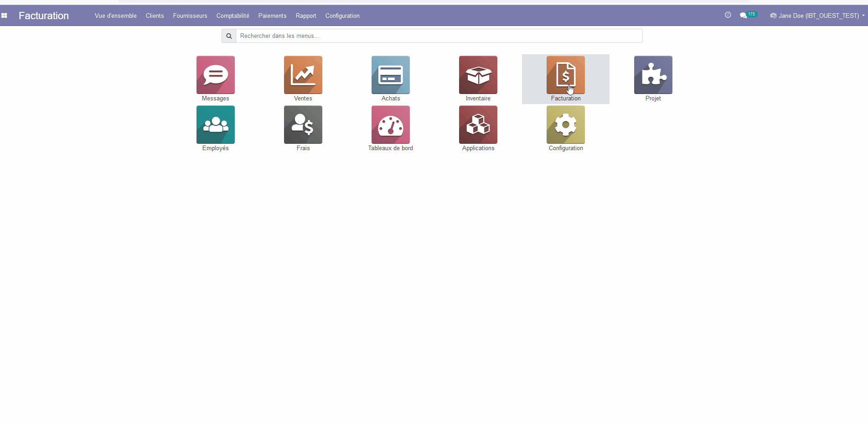Image resolution: width=868 pixels, height=424 pixels.
Task: Open the Applications cubes icon
Action: 478,125
